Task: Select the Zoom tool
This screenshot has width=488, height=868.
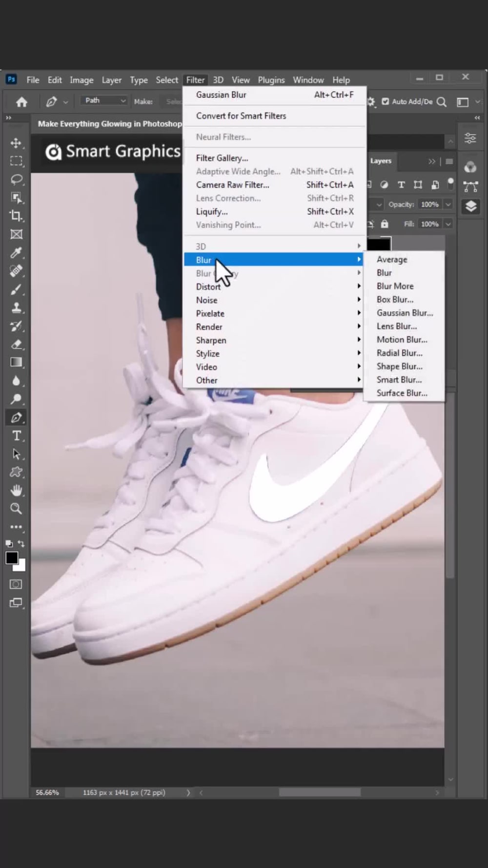Action: click(x=16, y=509)
